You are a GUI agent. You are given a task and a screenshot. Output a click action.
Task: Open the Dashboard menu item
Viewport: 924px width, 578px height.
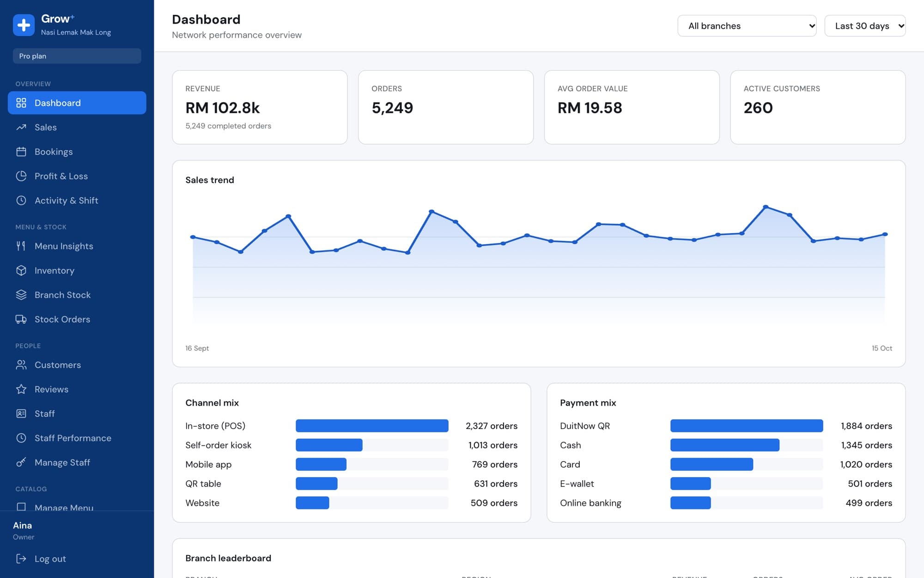77,103
